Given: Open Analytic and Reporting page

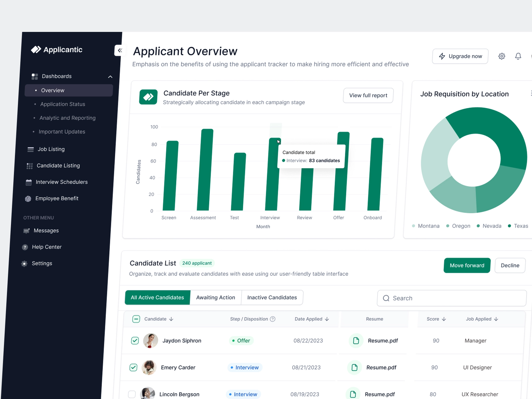Looking at the screenshot, I should 68,118.
